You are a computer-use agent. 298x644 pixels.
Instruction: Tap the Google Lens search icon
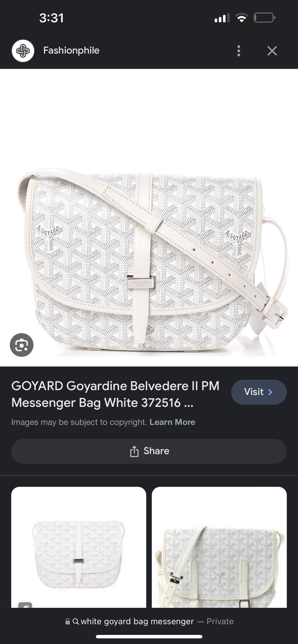[x=22, y=345]
